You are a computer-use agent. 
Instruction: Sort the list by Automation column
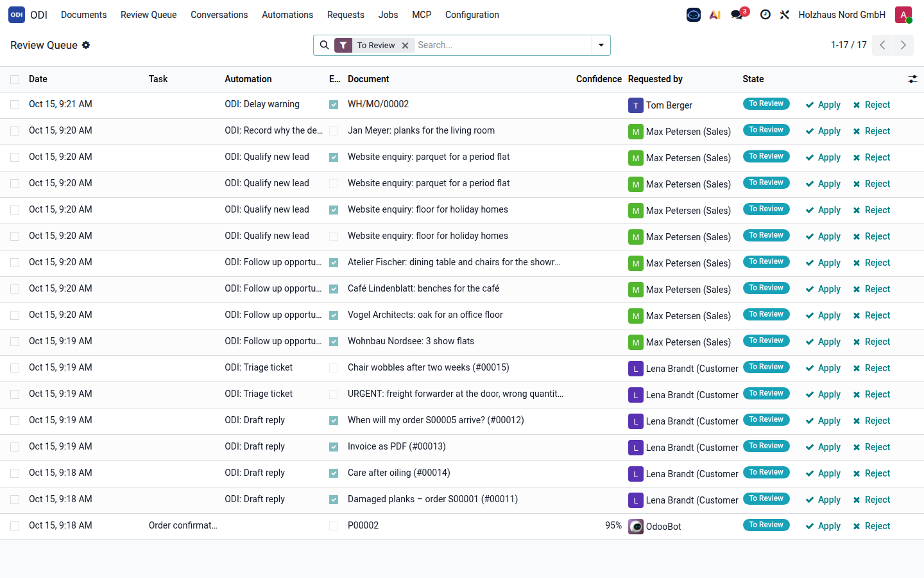[x=248, y=79]
